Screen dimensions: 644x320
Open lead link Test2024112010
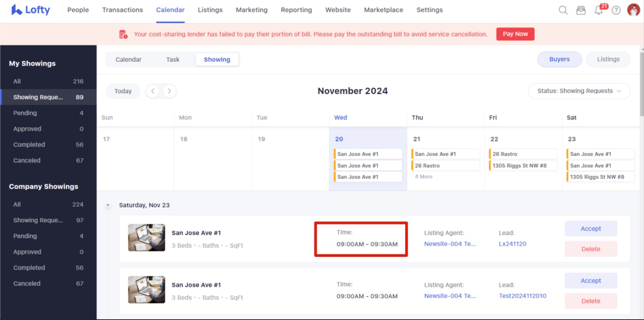[x=522, y=296]
